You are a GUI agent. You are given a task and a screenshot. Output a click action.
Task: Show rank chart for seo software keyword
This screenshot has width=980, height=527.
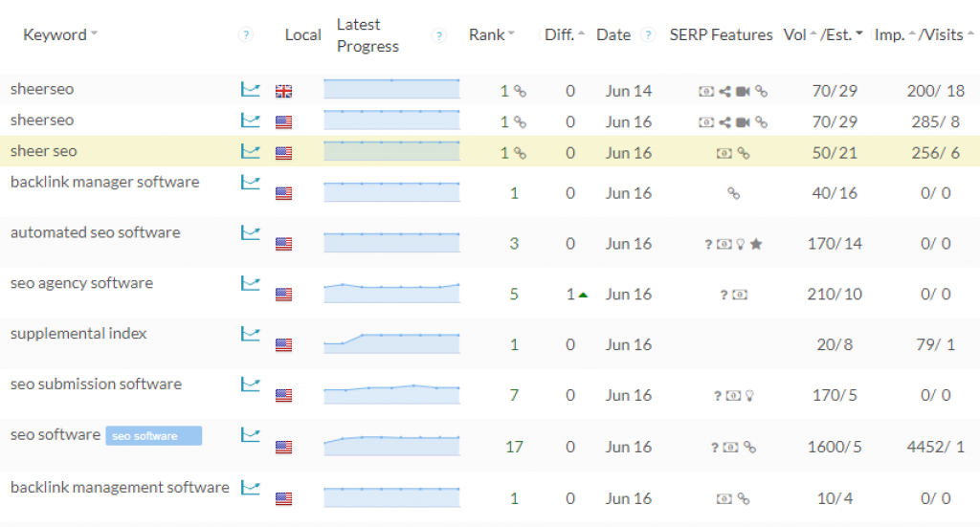pos(251,435)
